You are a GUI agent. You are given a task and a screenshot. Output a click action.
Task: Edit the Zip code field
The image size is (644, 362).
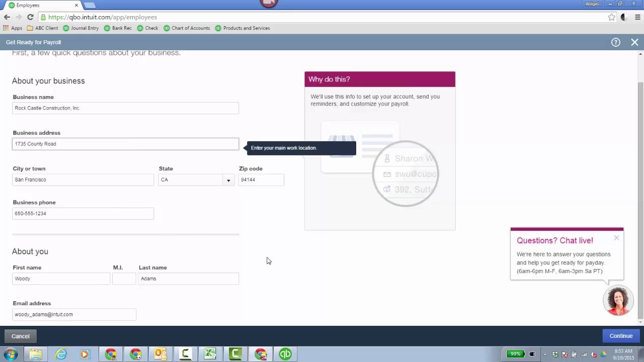261,179
